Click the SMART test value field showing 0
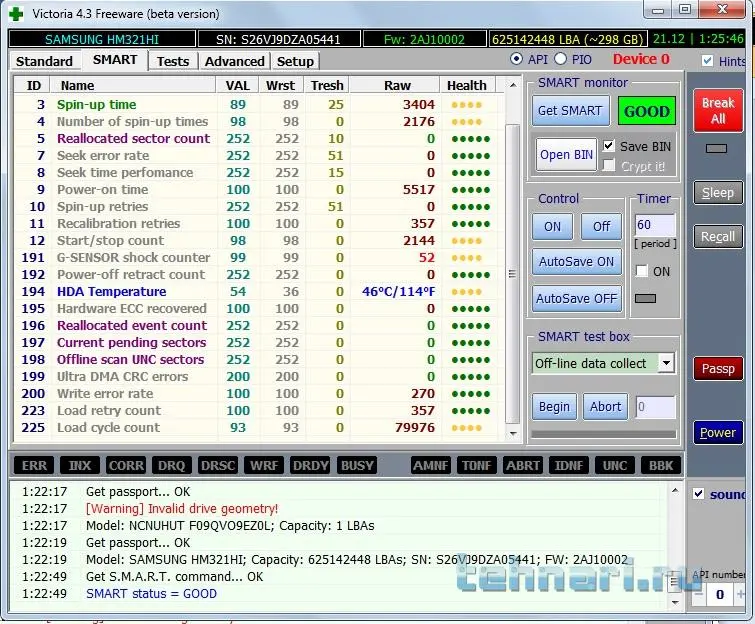 click(655, 407)
